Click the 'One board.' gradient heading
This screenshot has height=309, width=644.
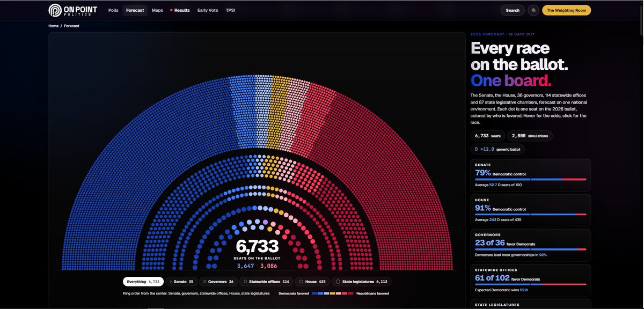pyautogui.click(x=511, y=80)
